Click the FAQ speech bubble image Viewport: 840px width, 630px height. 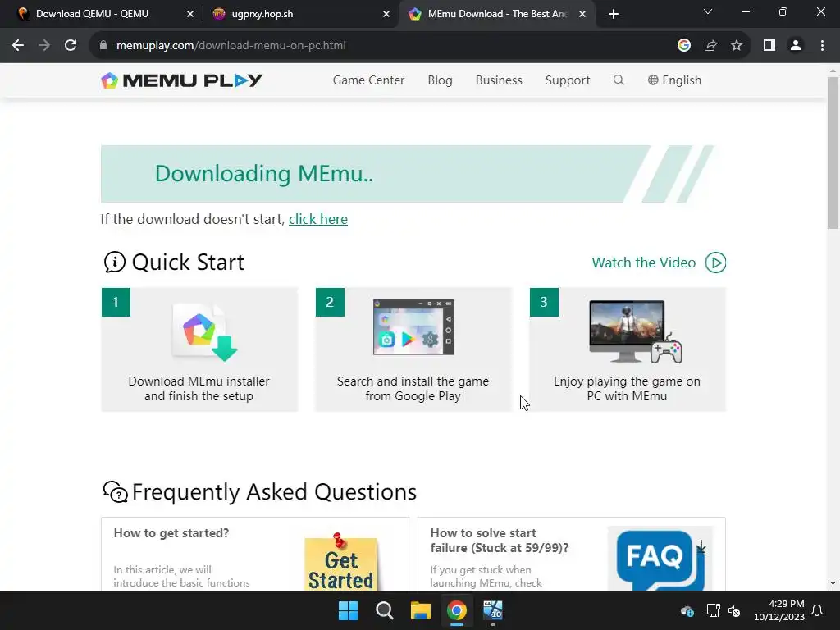660,559
